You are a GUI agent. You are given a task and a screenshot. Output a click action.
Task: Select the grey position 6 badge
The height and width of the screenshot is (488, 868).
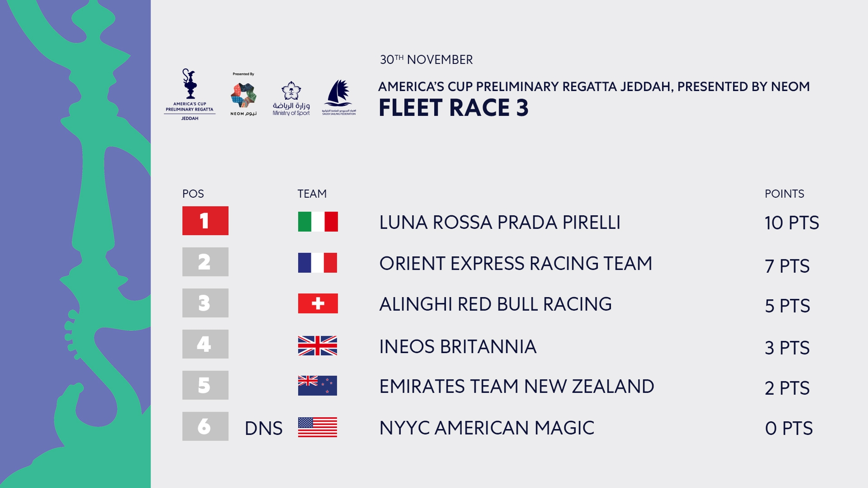pyautogui.click(x=205, y=426)
